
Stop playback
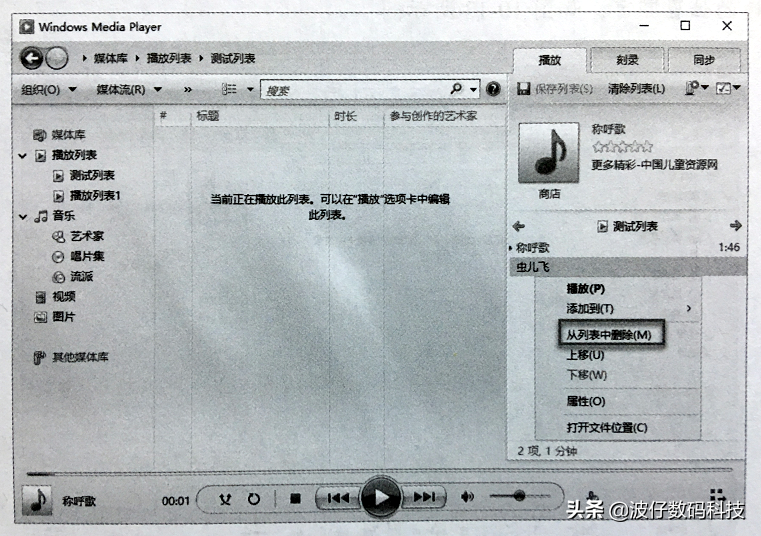[295, 499]
